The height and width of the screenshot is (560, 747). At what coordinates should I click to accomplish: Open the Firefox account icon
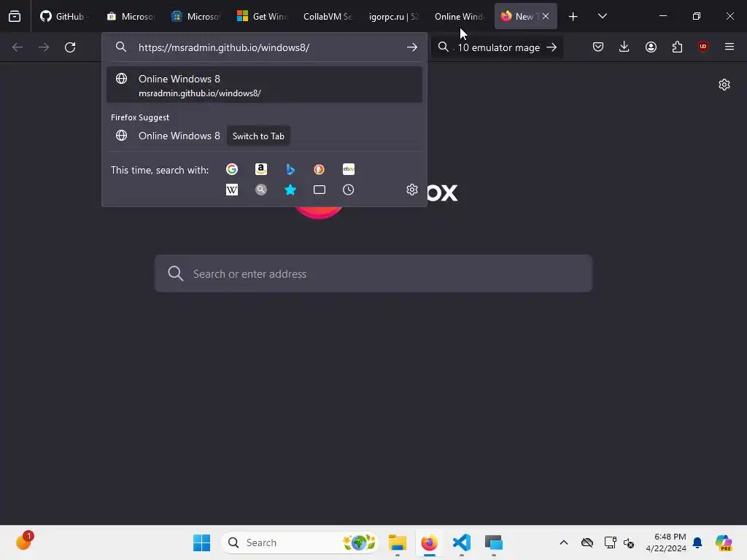(651, 47)
